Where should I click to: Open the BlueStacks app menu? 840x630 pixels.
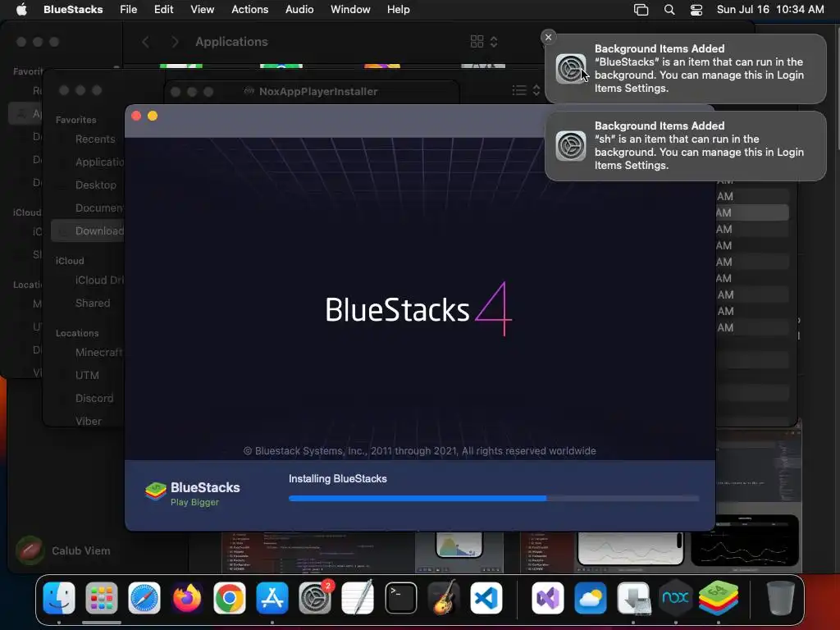click(x=73, y=10)
